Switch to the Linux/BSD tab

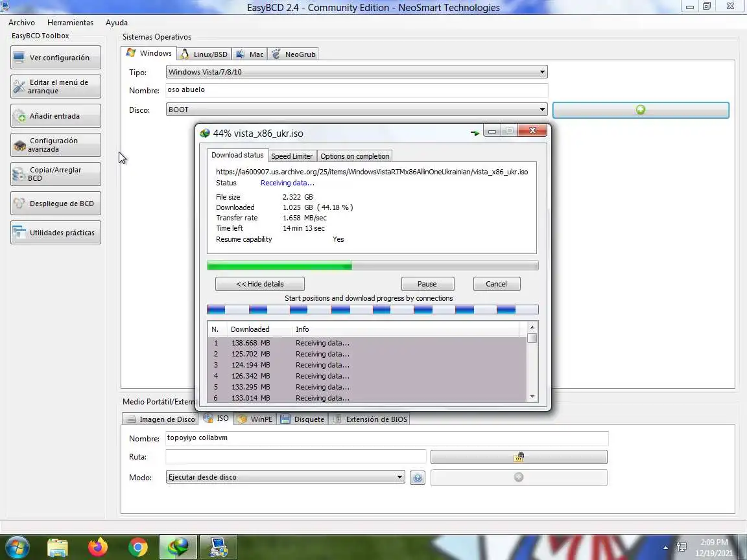click(204, 54)
